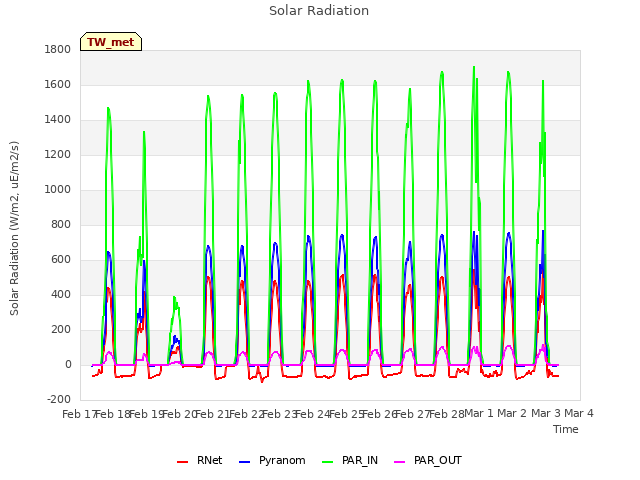Click the 1400 y-axis tick label
640x480 pixels.
[58, 120]
